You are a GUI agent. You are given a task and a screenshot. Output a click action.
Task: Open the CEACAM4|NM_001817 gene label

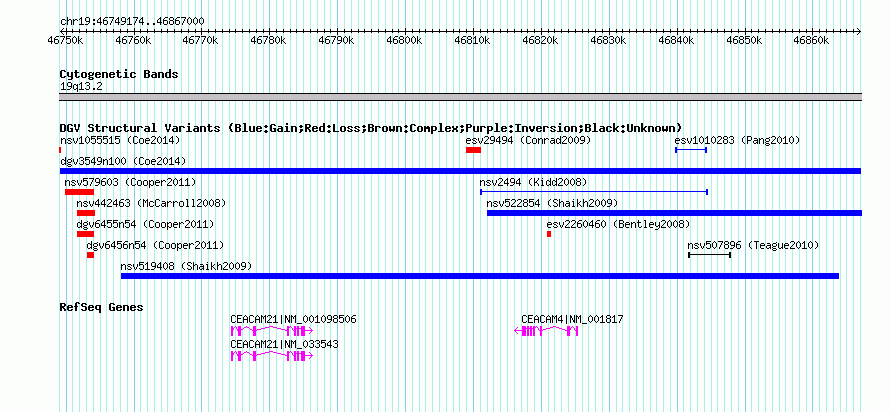572,319
